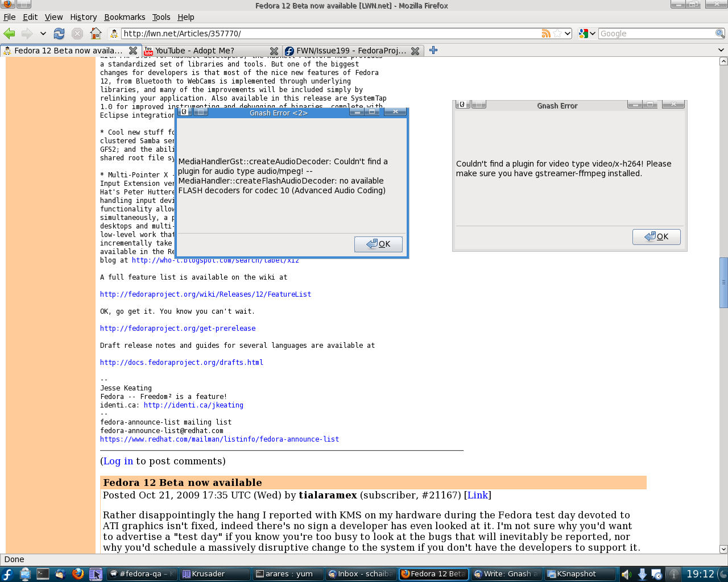Launch Firefox from the panel launcher

click(78, 574)
